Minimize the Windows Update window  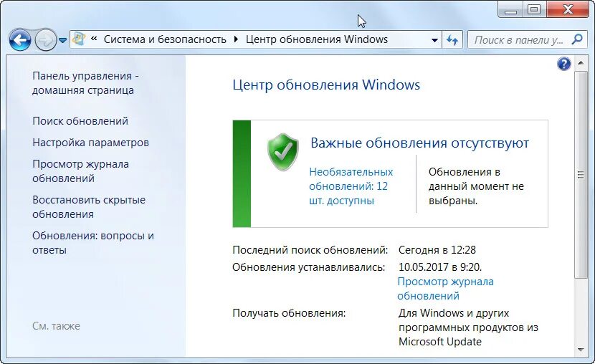point(510,10)
